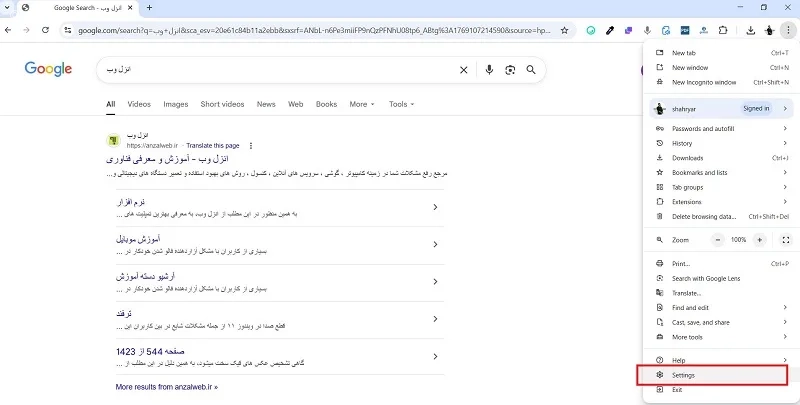Screen dimensions: 800x405
Task: Expand the More search filters dropdown
Action: (362, 104)
